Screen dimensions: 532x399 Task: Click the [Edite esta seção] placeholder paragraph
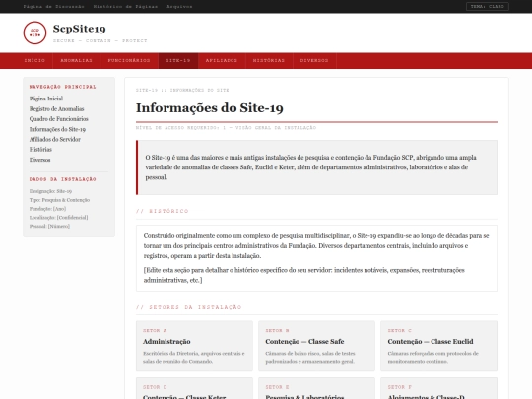304,275
